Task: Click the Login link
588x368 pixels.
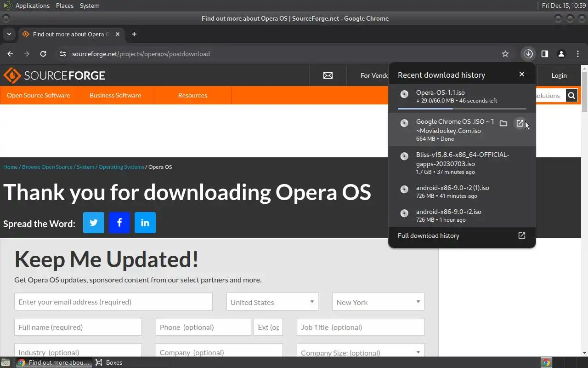Action: pos(559,75)
